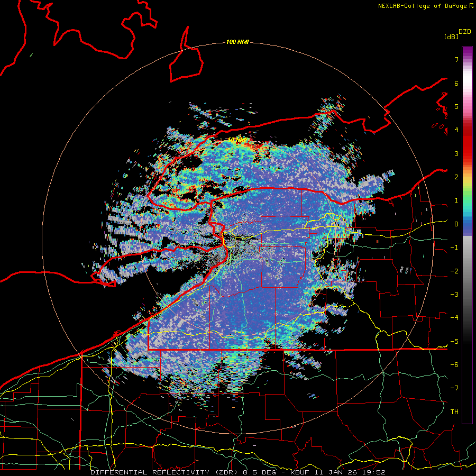Viewport: 476px width, 476px height.
Task: Click the TH label on legend
Action: point(454,412)
